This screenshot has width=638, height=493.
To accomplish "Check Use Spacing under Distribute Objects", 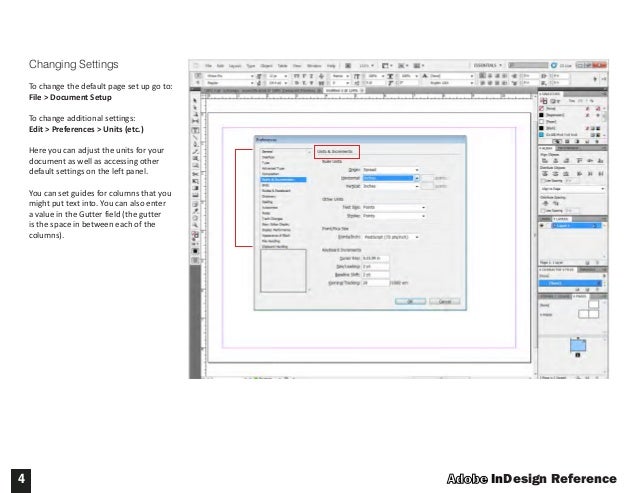I will [542, 181].
